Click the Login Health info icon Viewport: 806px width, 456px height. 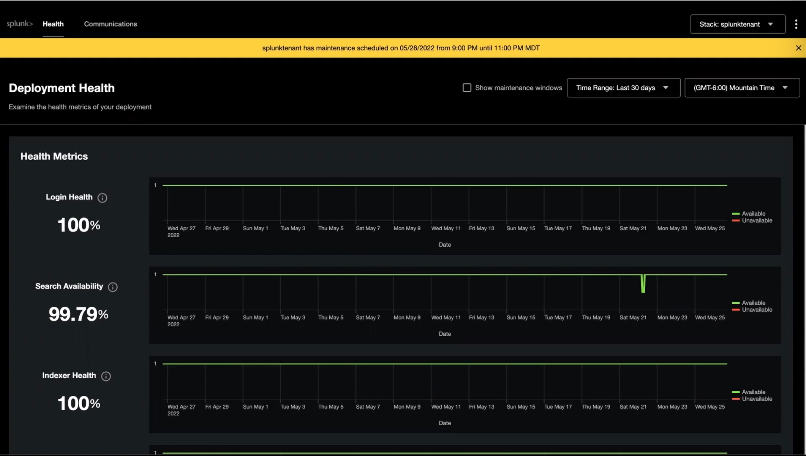click(103, 198)
